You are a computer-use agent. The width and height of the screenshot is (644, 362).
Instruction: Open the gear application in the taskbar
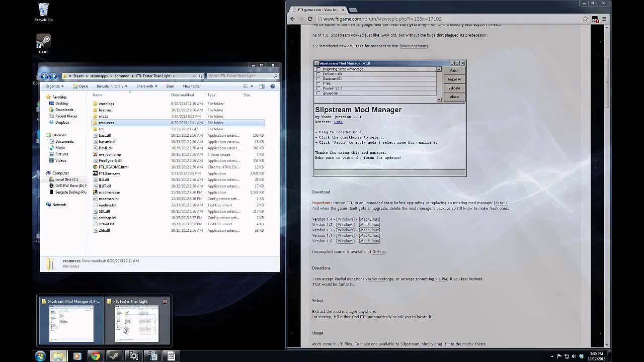click(133, 356)
